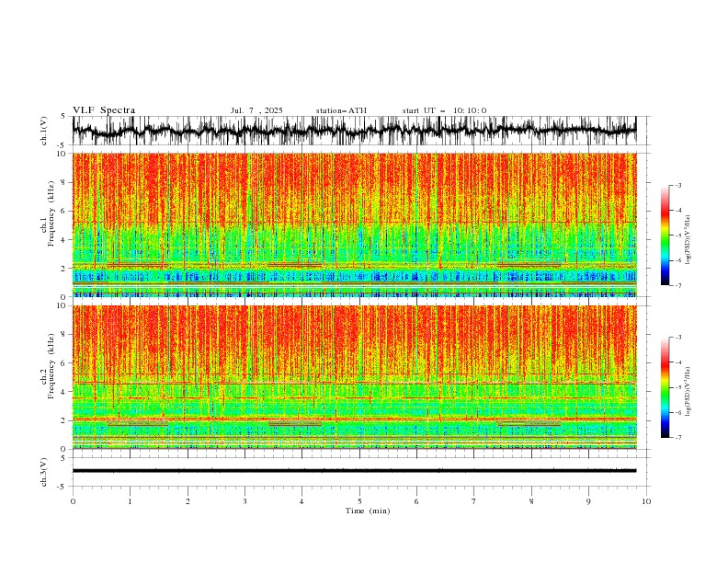Click the ch.1 color bar log(PSD) label
The image size is (728, 563).
coord(688,240)
